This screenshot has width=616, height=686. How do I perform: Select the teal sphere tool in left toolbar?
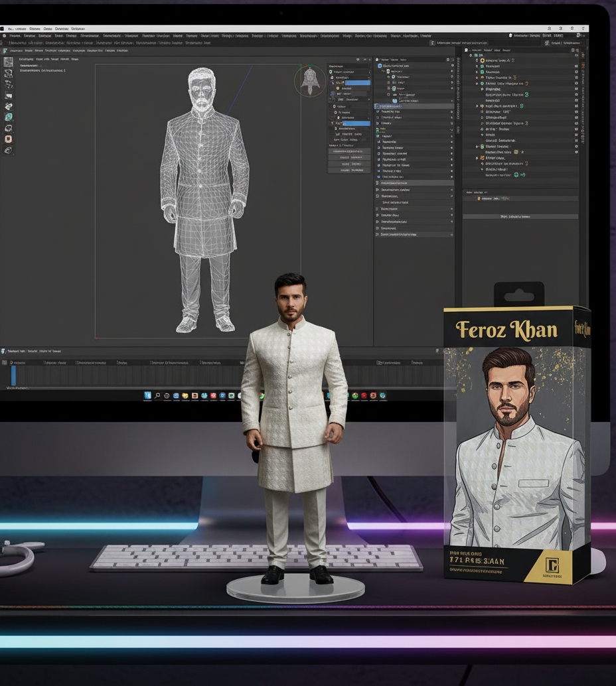pyautogui.click(x=9, y=117)
